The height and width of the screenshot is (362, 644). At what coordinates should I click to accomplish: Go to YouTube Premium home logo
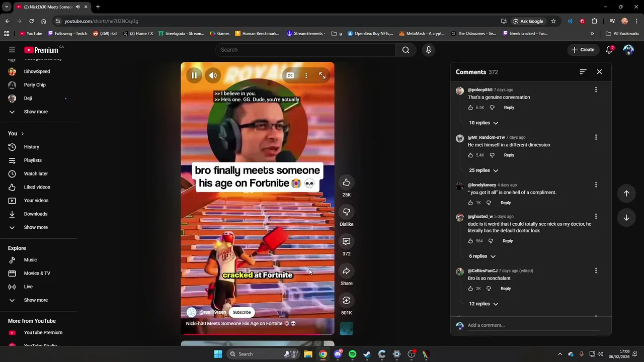pyautogui.click(x=41, y=50)
